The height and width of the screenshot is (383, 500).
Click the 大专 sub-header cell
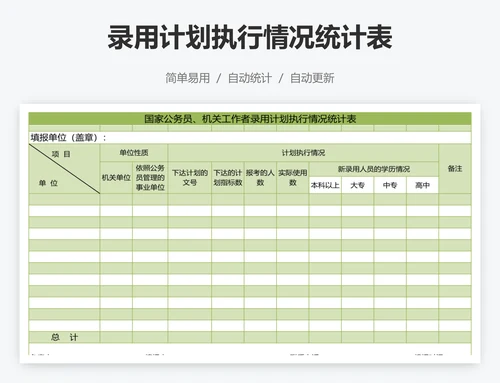pos(357,185)
